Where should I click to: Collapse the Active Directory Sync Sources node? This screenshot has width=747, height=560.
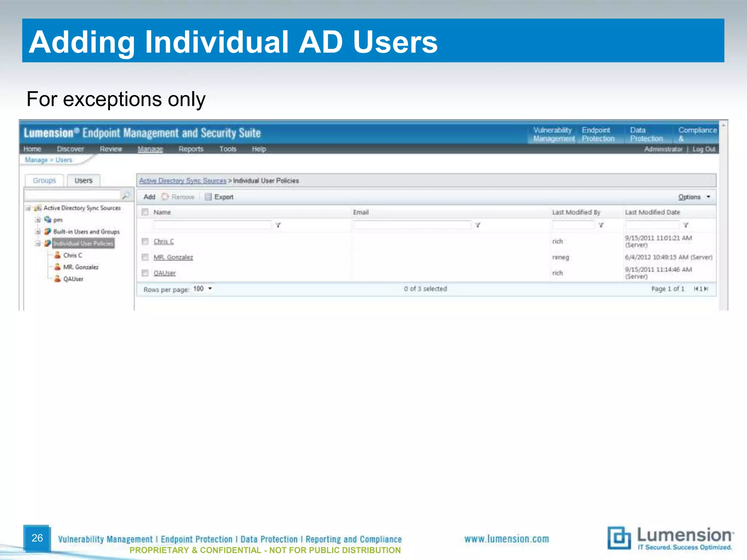[28, 208]
